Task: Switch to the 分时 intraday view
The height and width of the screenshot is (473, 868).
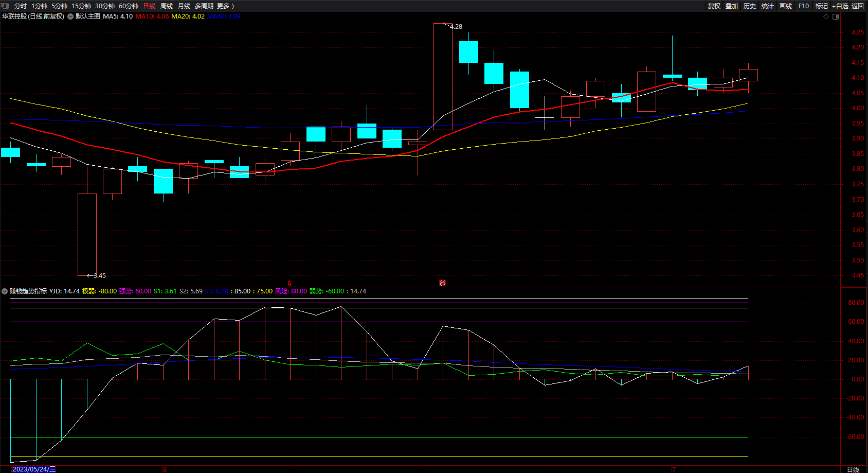Action: click(x=21, y=6)
